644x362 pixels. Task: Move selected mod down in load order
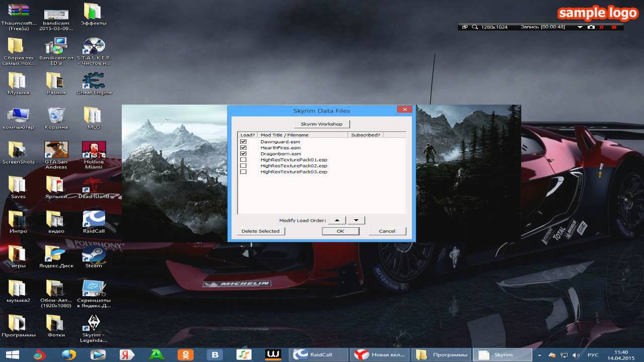(x=356, y=220)
